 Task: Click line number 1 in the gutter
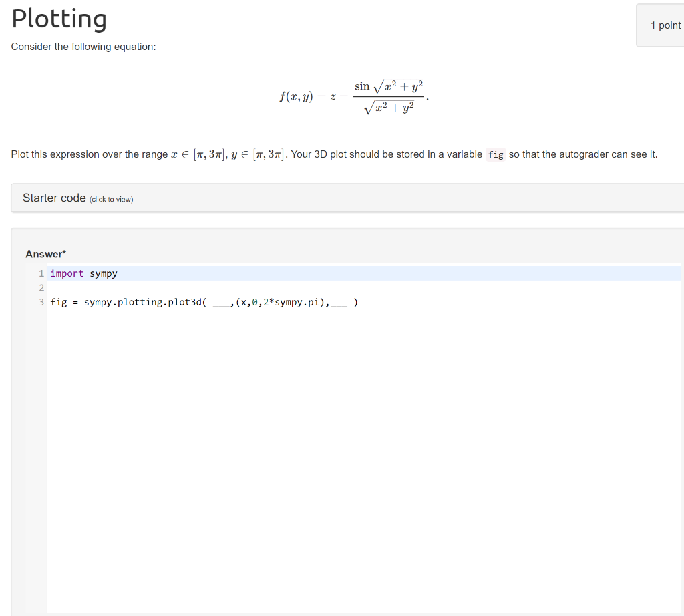click(x=41, y=273)
